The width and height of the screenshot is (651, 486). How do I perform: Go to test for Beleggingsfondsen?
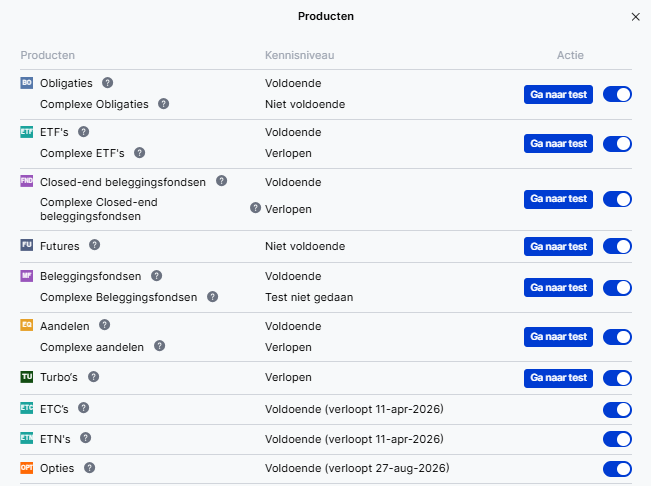(558, 287)
